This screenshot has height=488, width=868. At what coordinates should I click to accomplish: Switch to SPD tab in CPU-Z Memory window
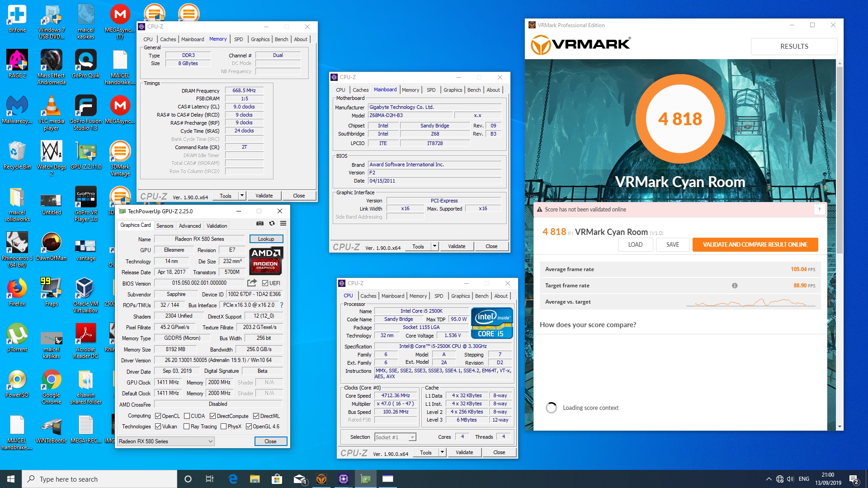[239, 39]
